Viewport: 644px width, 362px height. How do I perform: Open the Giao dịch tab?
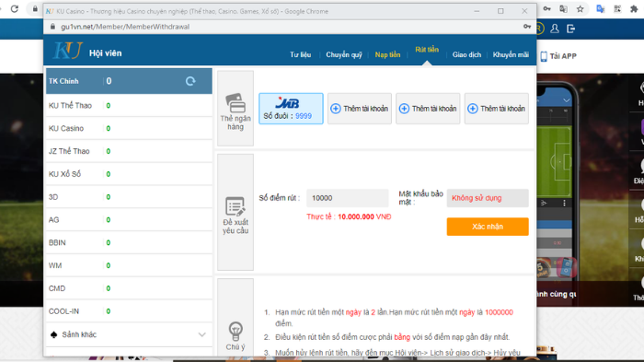466,54
